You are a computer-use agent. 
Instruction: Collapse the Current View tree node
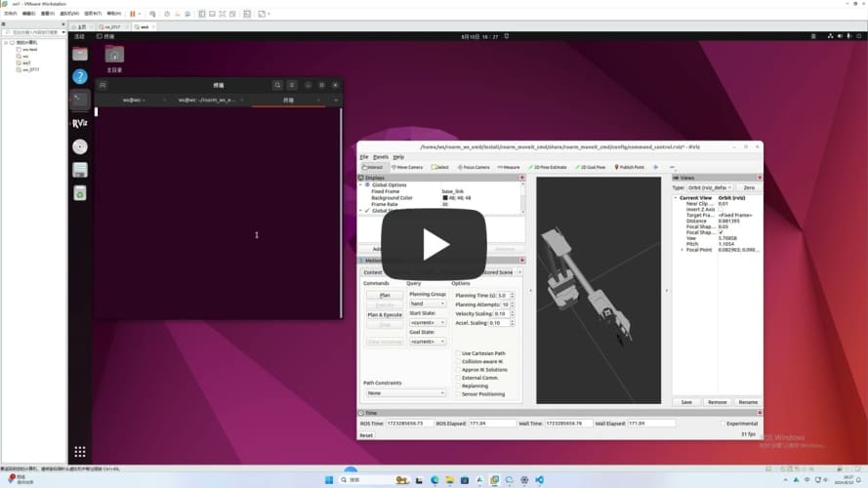676,197
